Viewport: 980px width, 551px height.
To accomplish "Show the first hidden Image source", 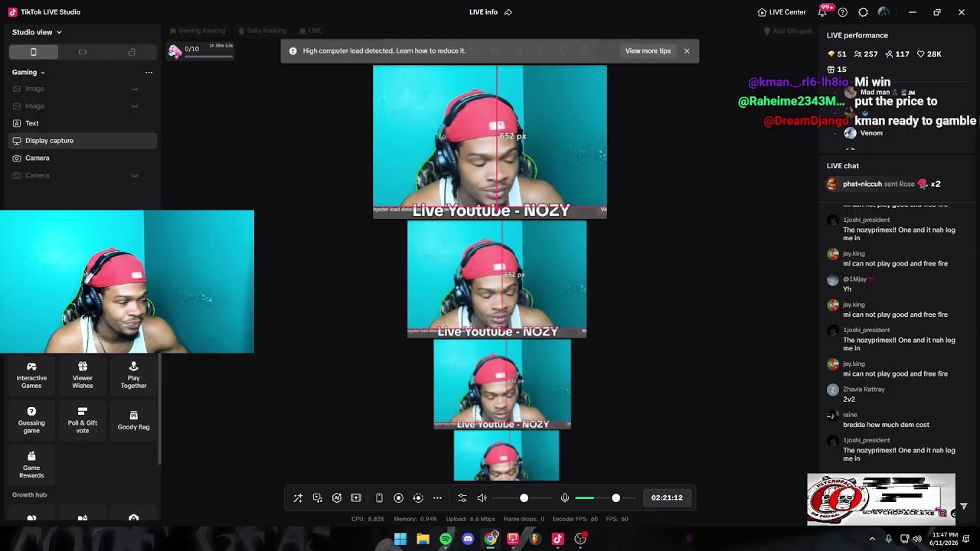I will pyautogui.click(x=135, y=89).
